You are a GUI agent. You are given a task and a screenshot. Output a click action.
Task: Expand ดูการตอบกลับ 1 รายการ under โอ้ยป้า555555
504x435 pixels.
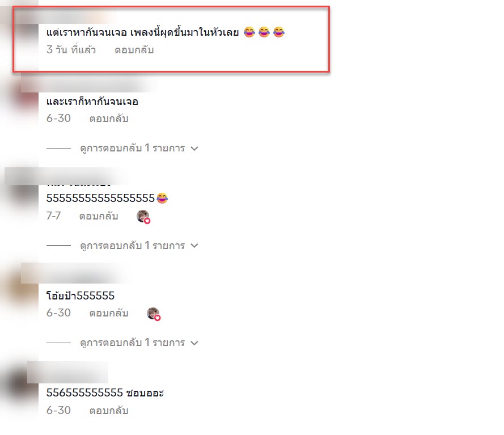pyautogui.click(x=139, y=343)
